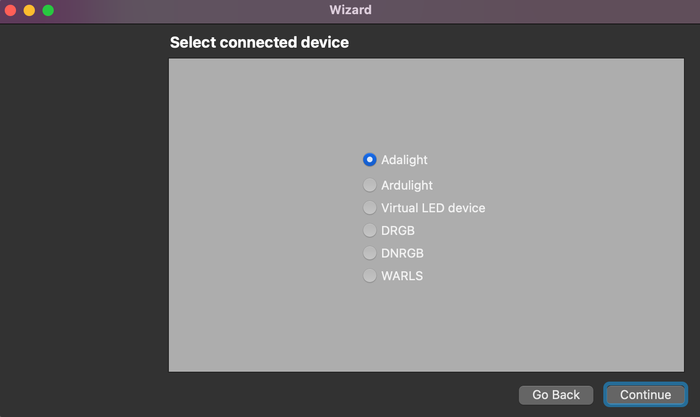Choose the DNRGB radio option
The image size is (700, 417).
[x=370, y=253]
